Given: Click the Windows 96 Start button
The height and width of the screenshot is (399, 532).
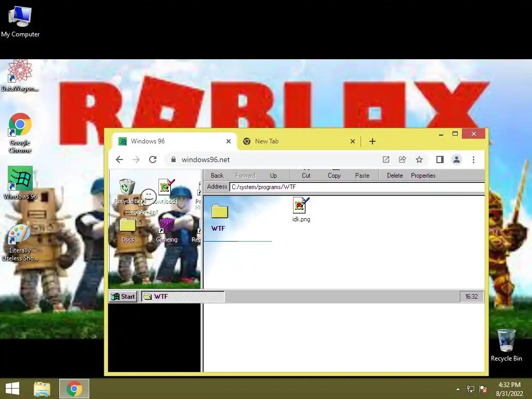Looking at the screenshot, I should [123, 297].
